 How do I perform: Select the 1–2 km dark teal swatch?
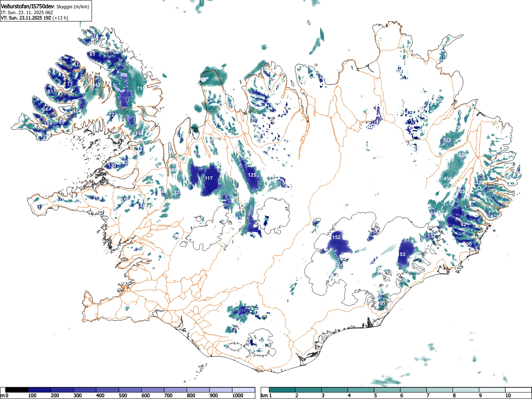(283, 390)
